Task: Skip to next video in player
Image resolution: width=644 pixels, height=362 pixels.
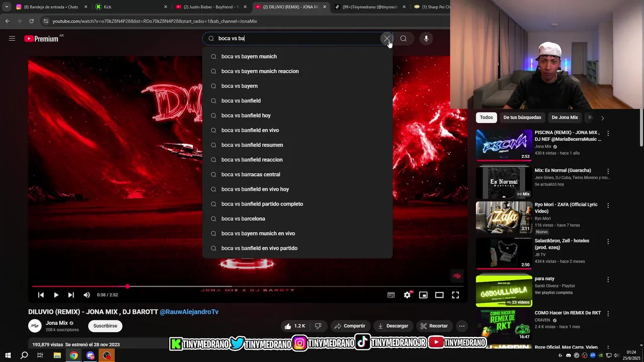Action: [71, 295]
